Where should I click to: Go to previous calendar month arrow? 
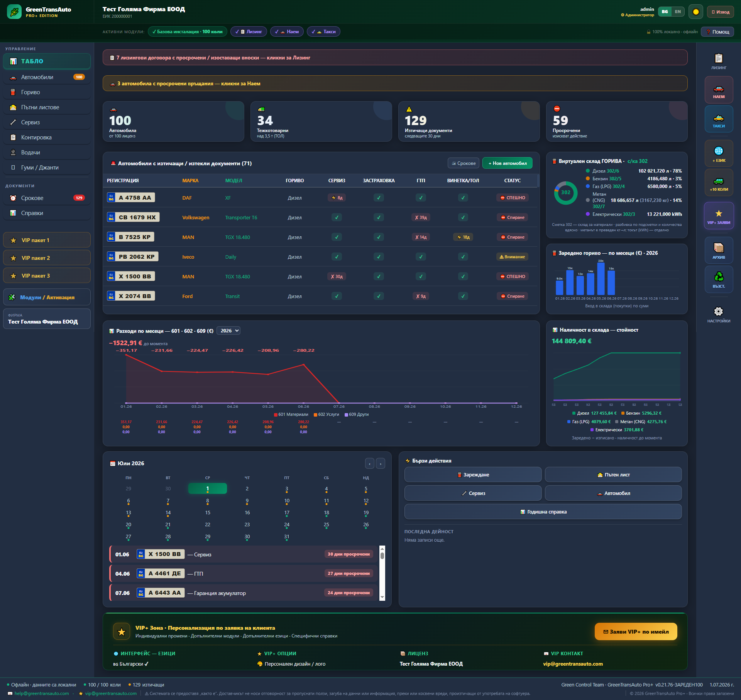click(370, 463)
